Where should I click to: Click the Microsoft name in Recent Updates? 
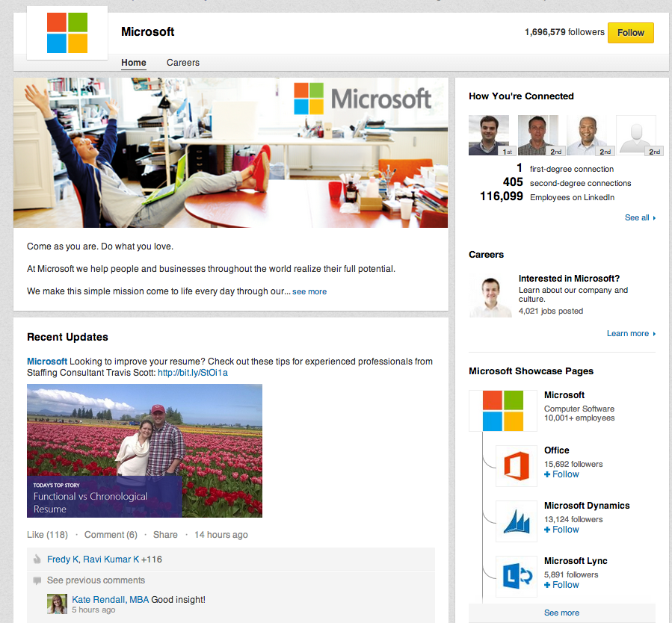[47, 362]
